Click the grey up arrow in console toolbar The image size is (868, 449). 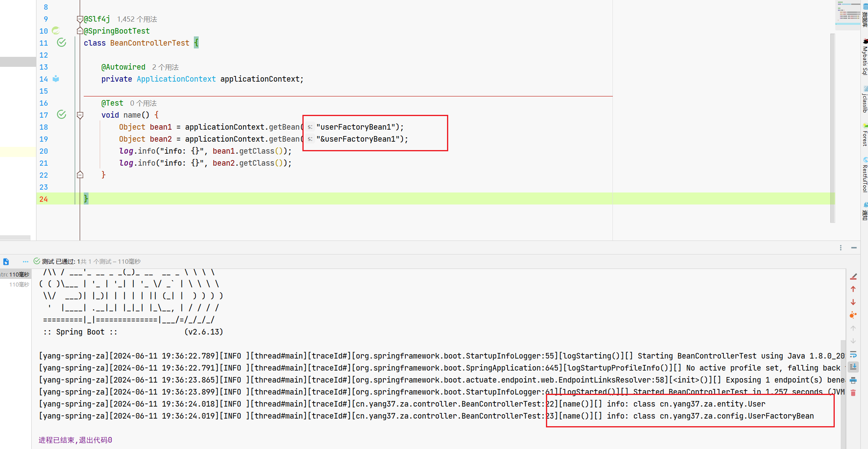click(853, 328)
